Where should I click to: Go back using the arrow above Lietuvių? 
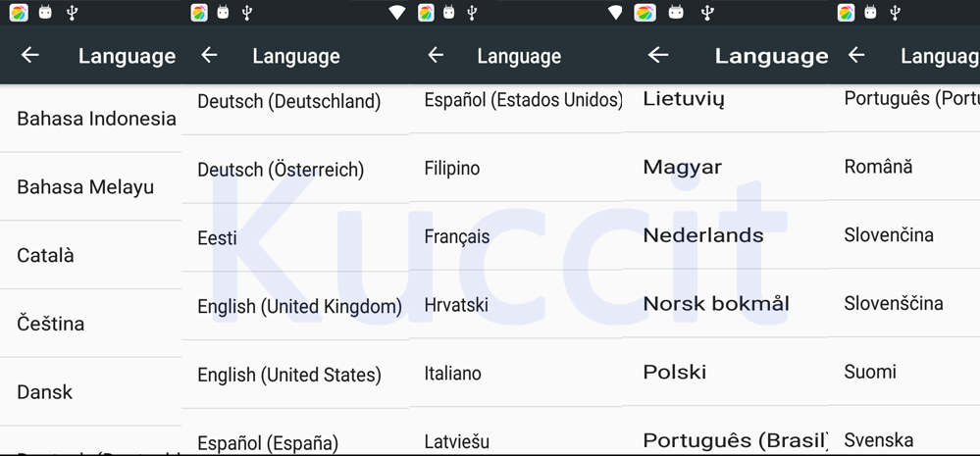pyautogui.click(x=658, y=55)
